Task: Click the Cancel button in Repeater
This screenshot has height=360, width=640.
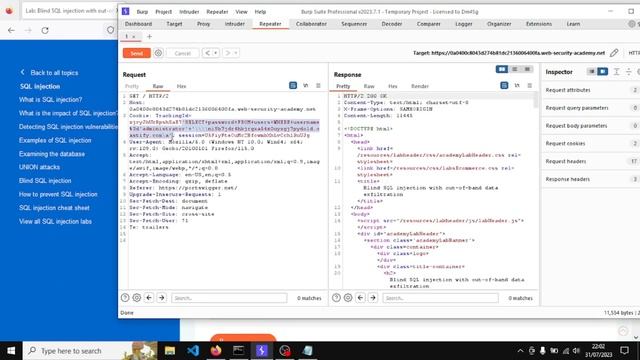Action: pos(182,53)
